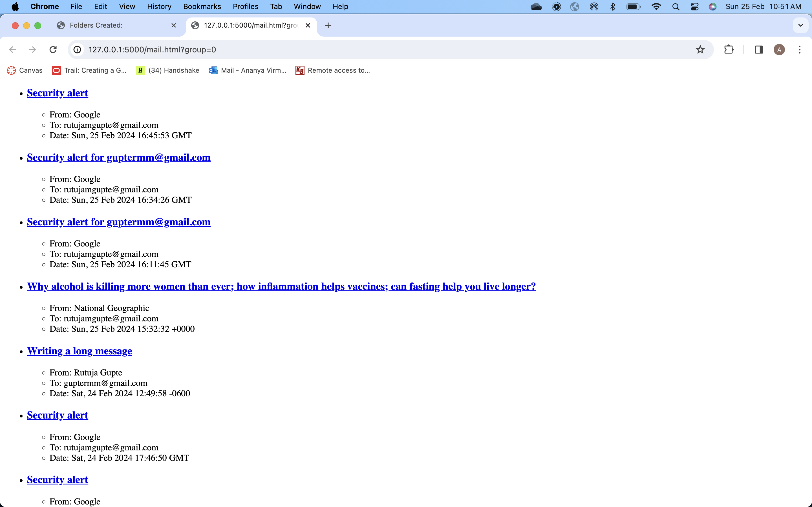
Task: Open the Writing a long message email
Action: tap(80, 351)
